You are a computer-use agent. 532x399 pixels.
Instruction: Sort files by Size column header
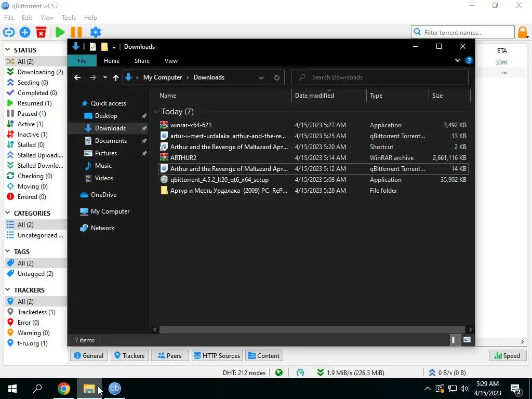pyautogui.click(x=437, y=96)
